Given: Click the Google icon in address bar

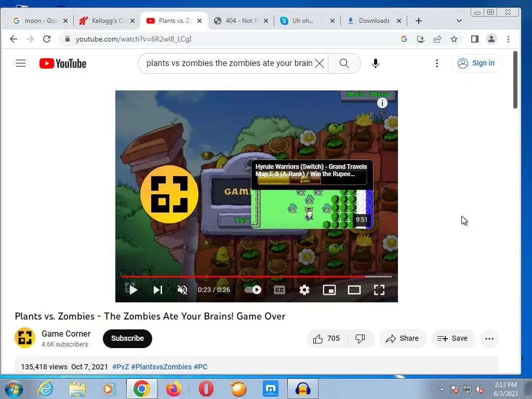Looking at the screenshot, I should 404,39.
